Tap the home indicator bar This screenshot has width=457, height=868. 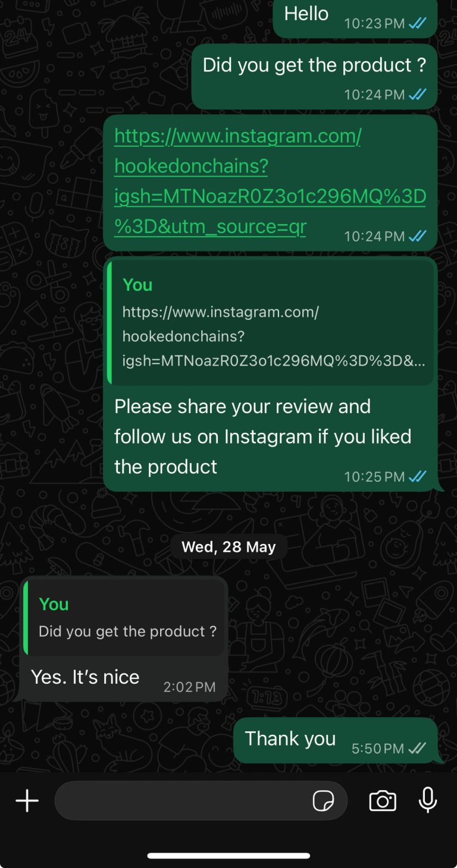click(x=228, y=856)
